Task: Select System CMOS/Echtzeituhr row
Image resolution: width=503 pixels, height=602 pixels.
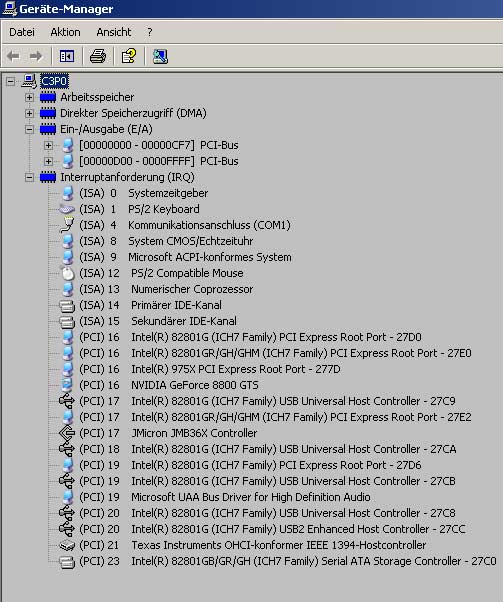Action: click(x=166, y=241)
